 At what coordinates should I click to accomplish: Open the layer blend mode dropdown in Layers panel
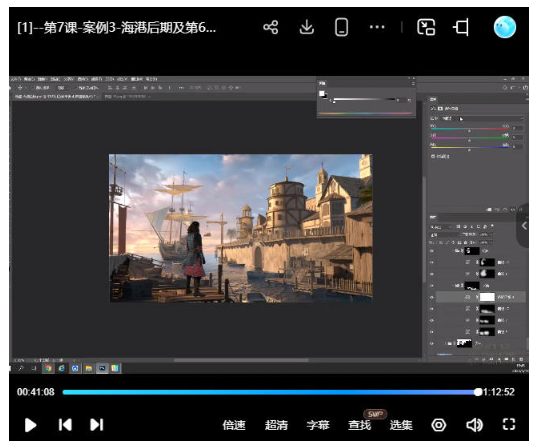pyautogui.click(x=444, y=235)
